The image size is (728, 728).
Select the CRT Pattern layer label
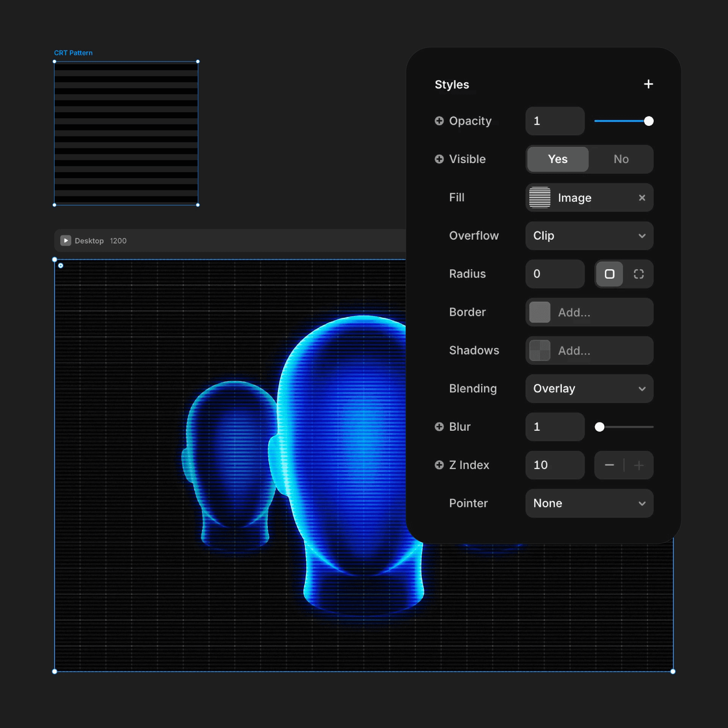click(73, 53)
